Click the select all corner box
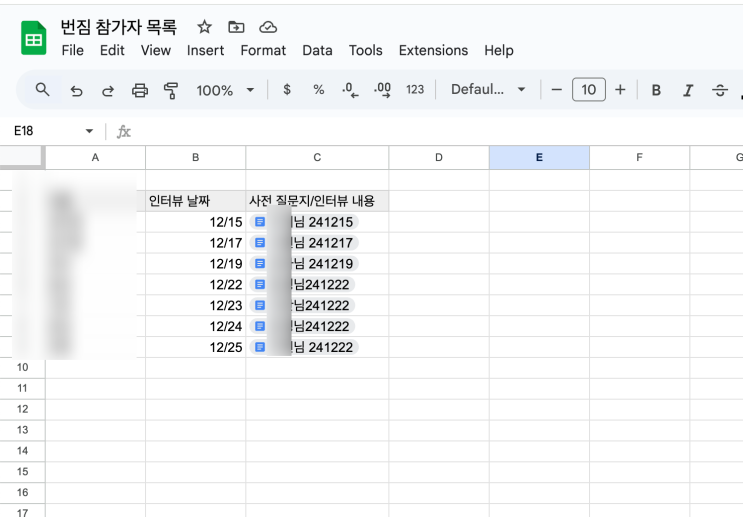This screenshot has height=517, width=743. pyautogui.click(x=21, y=157)
